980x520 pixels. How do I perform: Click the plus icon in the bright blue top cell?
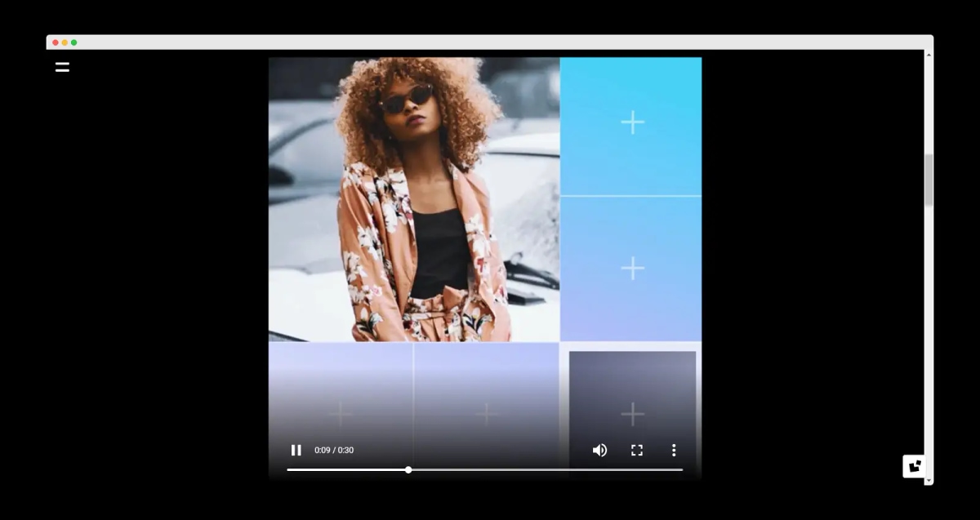pyautogui.click(x=632, y=122)
